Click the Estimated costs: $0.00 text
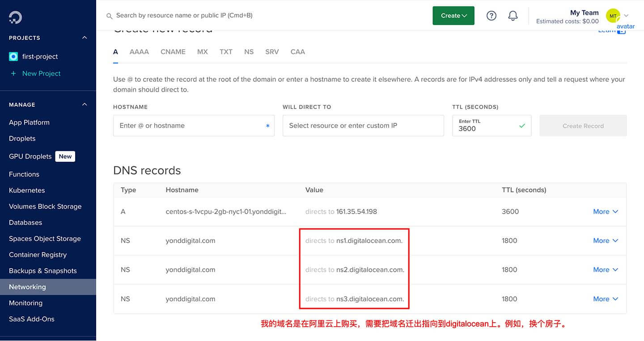This screenshot has height=341, width=644. coord(567,21)
